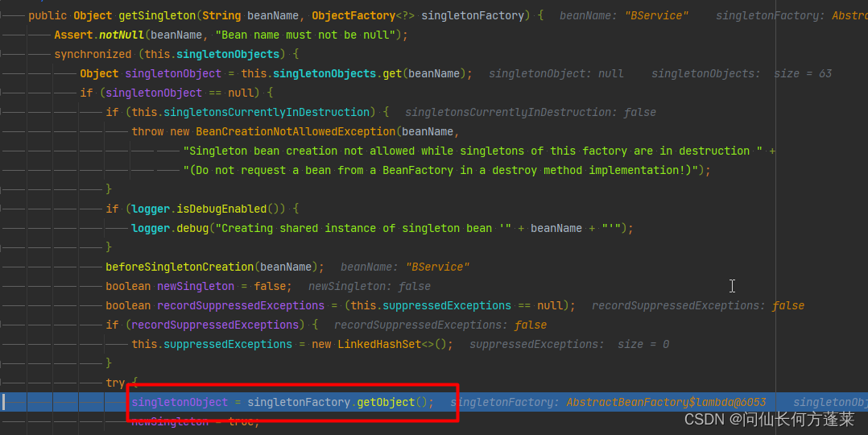The image size is (868, 435).
Task: Click the "(Do not request a bean" string
Action: tap(440, 171)
